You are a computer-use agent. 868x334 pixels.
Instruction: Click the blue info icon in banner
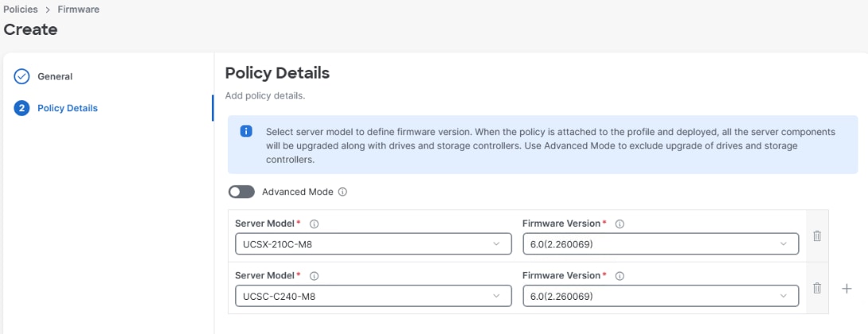(x=246, y=131)
